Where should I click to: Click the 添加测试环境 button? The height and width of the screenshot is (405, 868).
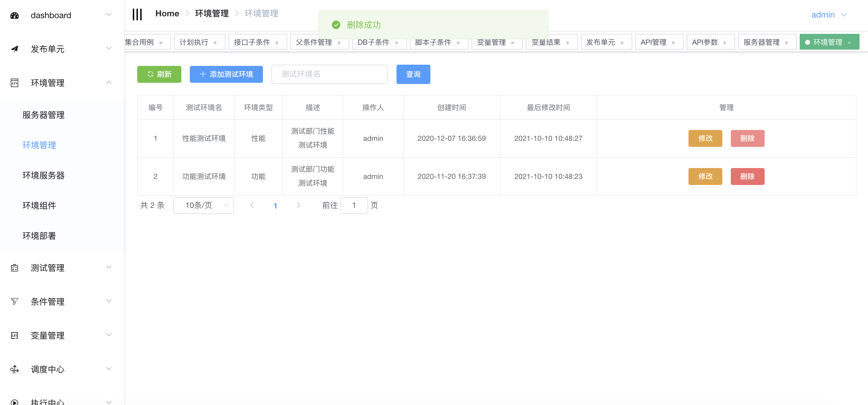coord(226,74)
